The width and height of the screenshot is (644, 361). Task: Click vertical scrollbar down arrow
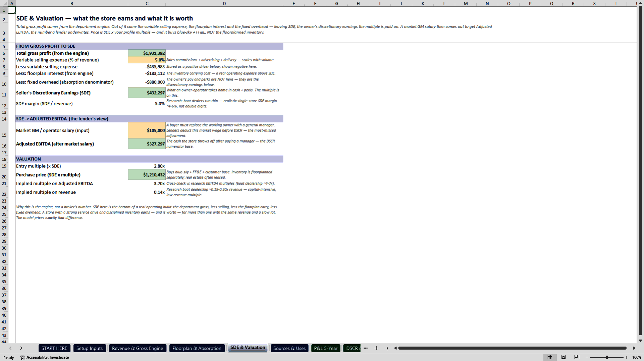pyautogui.click(x=640, y=341)
